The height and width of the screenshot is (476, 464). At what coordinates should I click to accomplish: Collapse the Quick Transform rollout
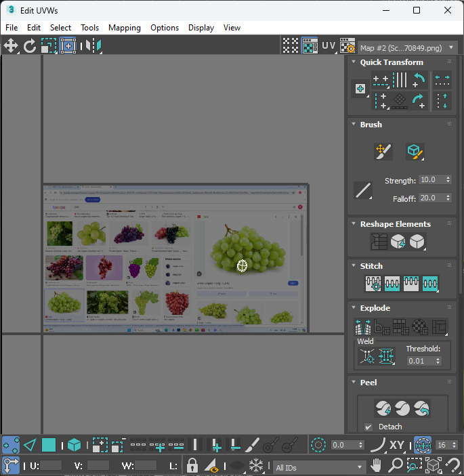click(354, 62)
